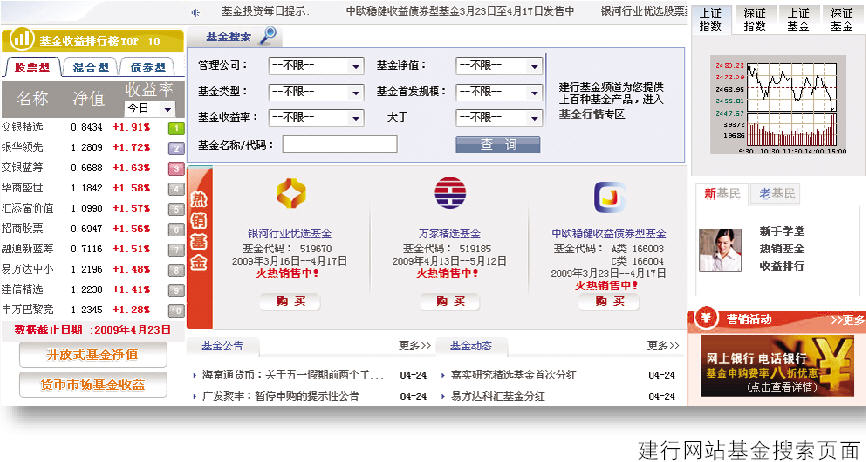Screen dimensions: 866x462
Task: Open the 开放式基金净值 button
Action: [x=91, y=354]
